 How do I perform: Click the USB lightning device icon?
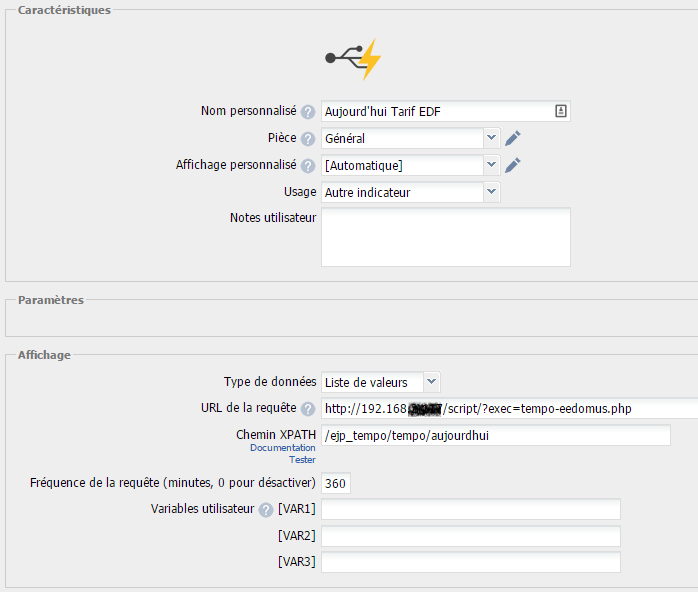coord(353,60)
